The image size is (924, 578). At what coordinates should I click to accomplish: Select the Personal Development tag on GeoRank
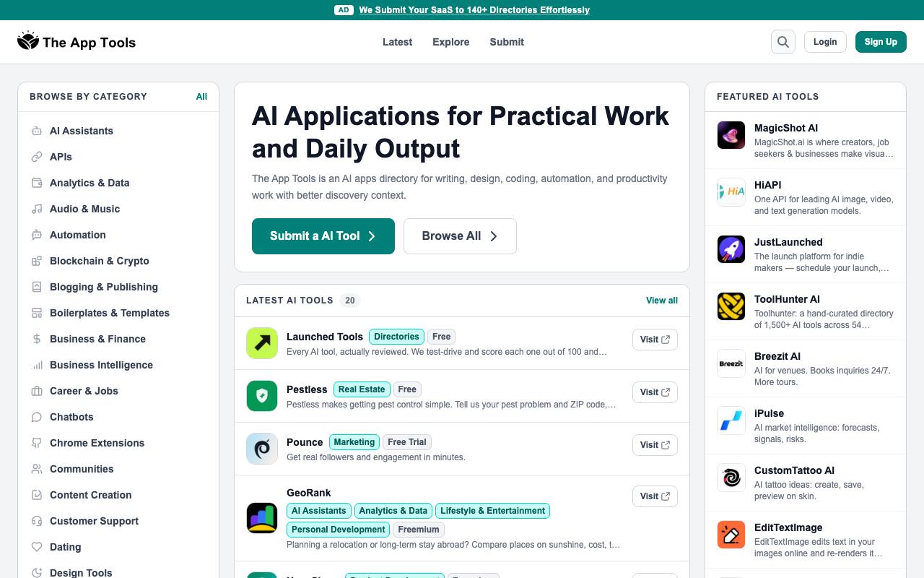point(339,530)
